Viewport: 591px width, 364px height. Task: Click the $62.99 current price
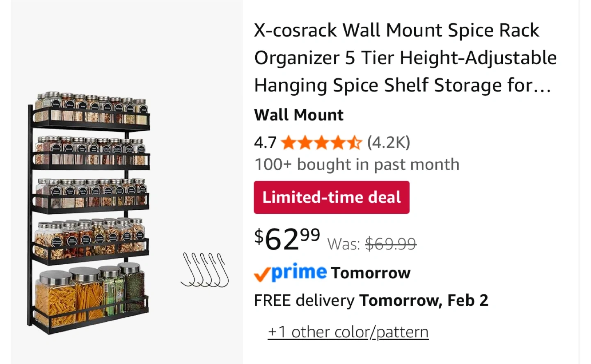click(287, 239)
